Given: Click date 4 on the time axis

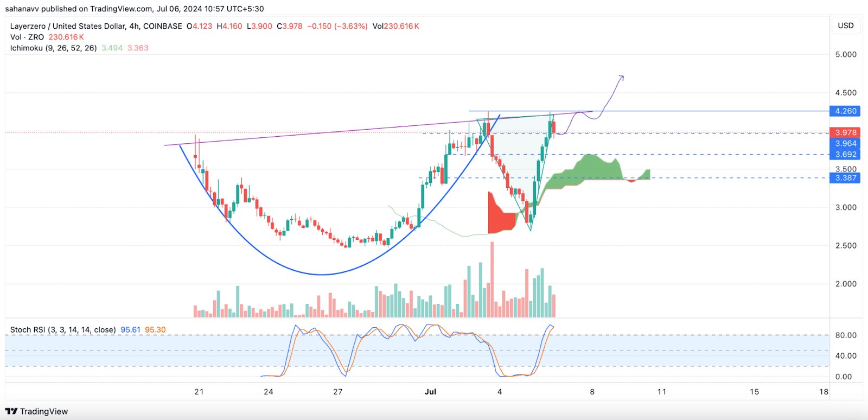Looking at the screenshot, I should [500, 392].
